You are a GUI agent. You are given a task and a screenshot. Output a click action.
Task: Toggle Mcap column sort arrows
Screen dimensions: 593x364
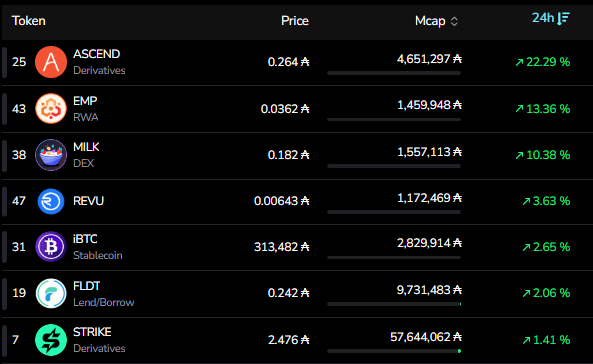pos(454,21)
